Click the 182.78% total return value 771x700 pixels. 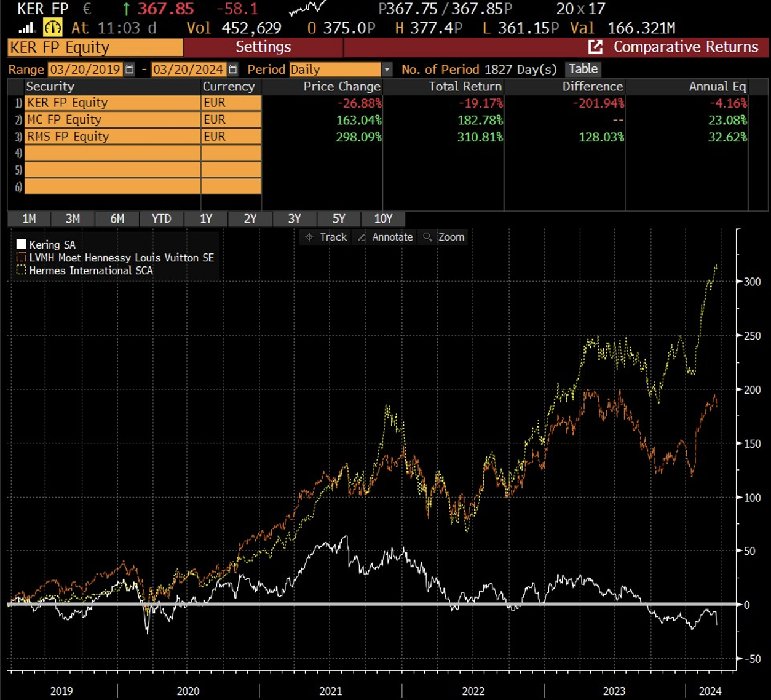pos(480,120)
